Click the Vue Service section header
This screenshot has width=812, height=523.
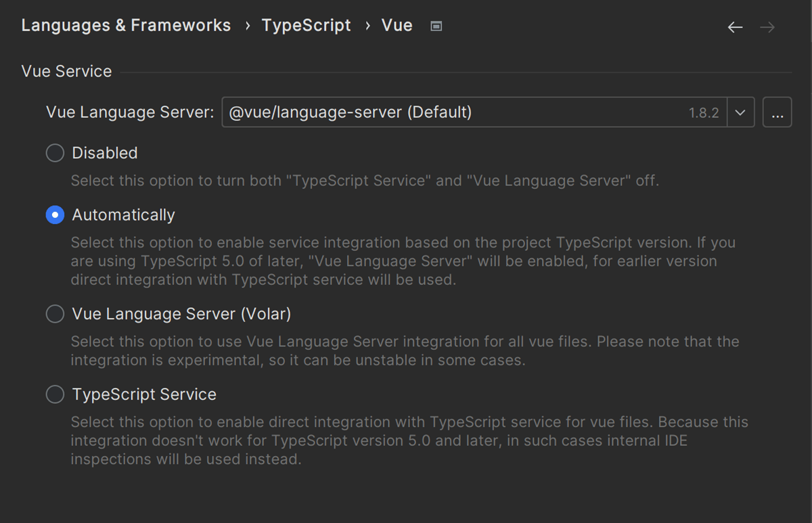[66, 72]
